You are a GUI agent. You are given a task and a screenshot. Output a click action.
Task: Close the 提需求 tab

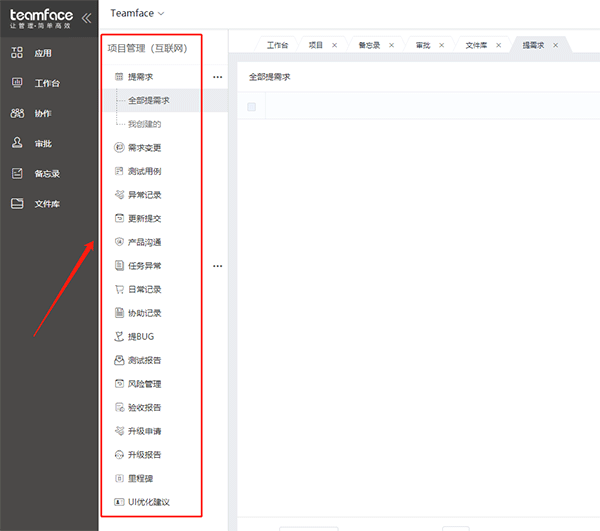(x=555, y=45)
